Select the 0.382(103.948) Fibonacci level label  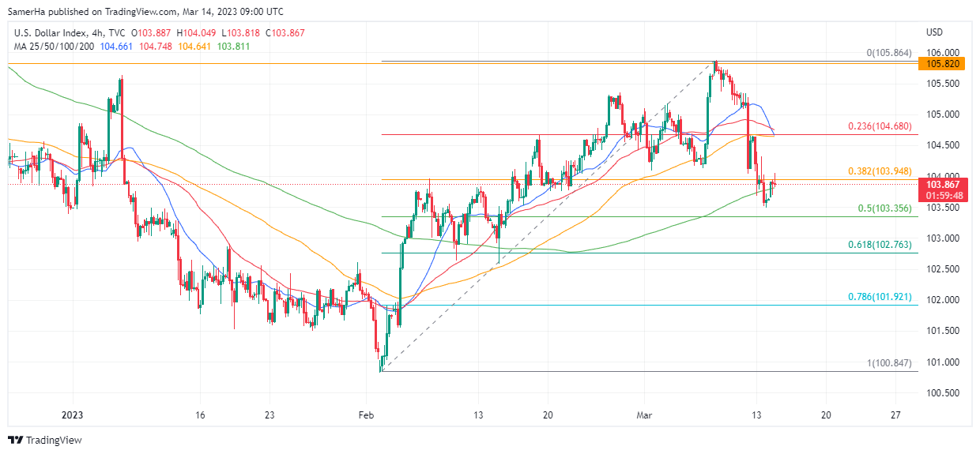(x=880, y=171)
